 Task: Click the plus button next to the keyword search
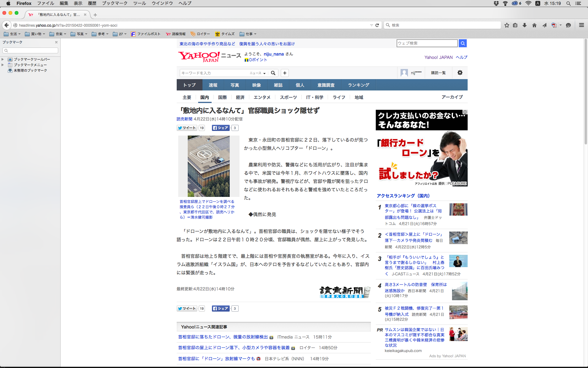point(285,73)
